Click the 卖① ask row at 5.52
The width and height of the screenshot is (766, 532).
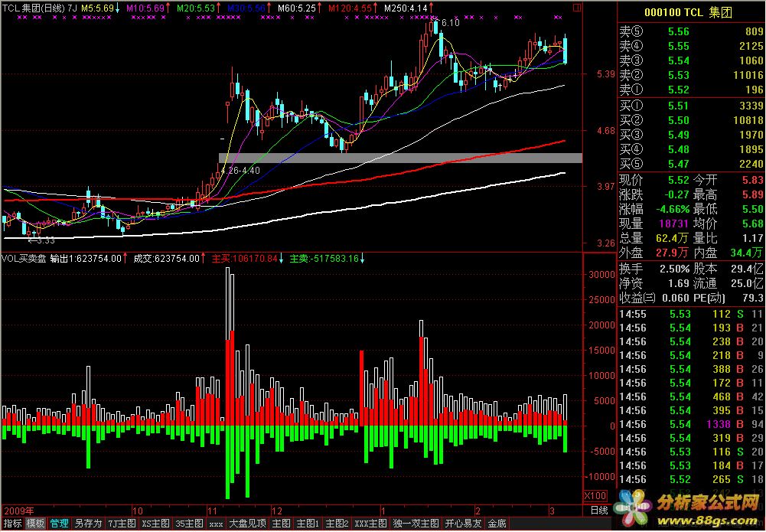[x=691, y=90]
